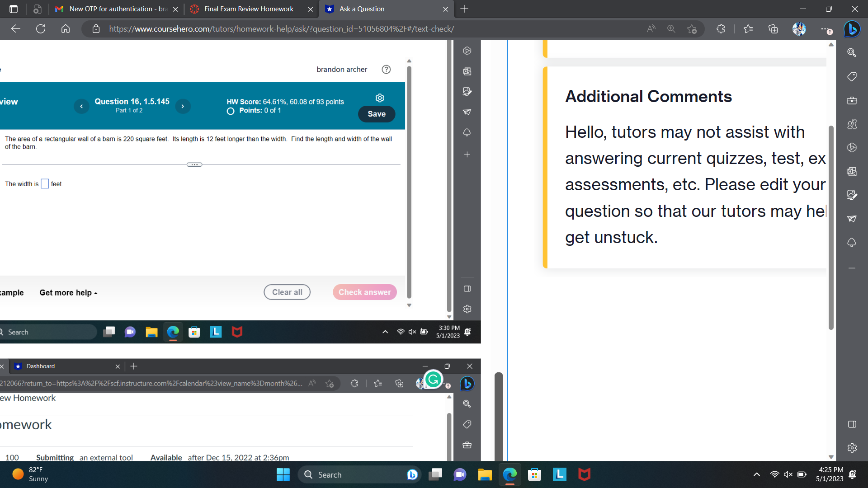Toggle the favorites star in the address bar
The width and height of the screenshot is (868, 488).
[x=692, y=28]
